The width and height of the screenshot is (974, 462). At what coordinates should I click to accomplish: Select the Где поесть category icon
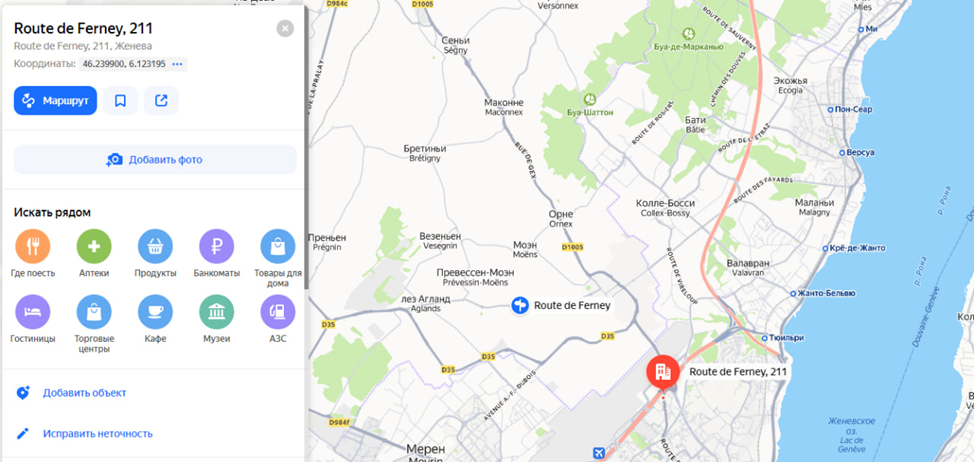pos(33,247)
